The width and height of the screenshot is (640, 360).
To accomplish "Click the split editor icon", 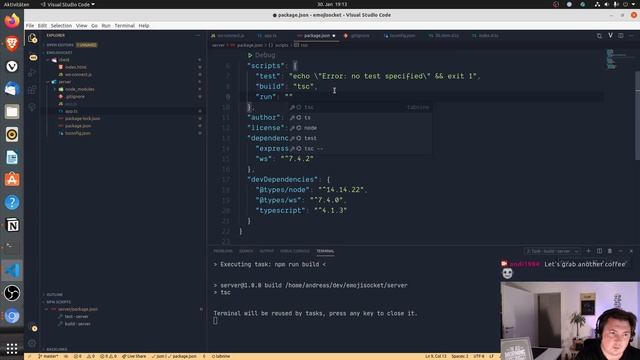I will coord(621,36).
